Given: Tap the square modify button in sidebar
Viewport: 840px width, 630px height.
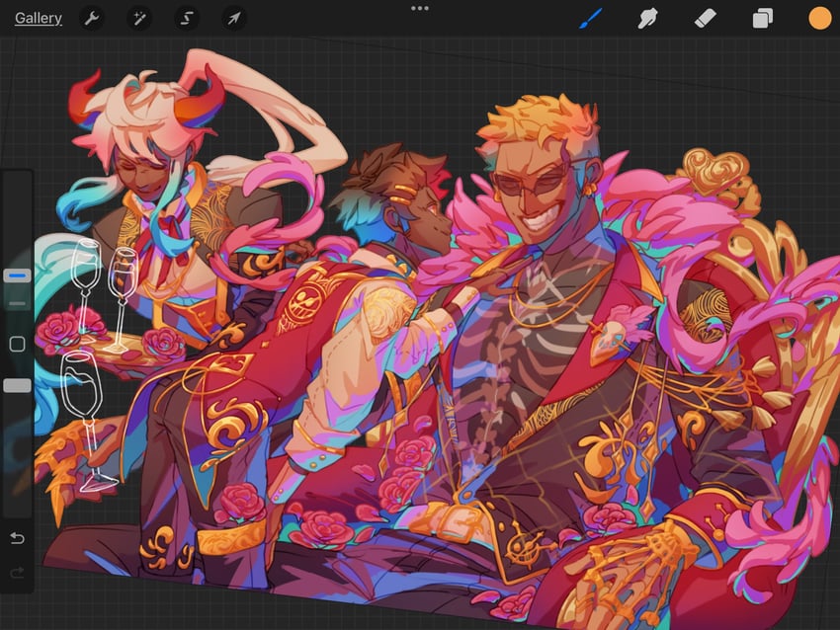Looking at the screenshot, I should (17, 344).
